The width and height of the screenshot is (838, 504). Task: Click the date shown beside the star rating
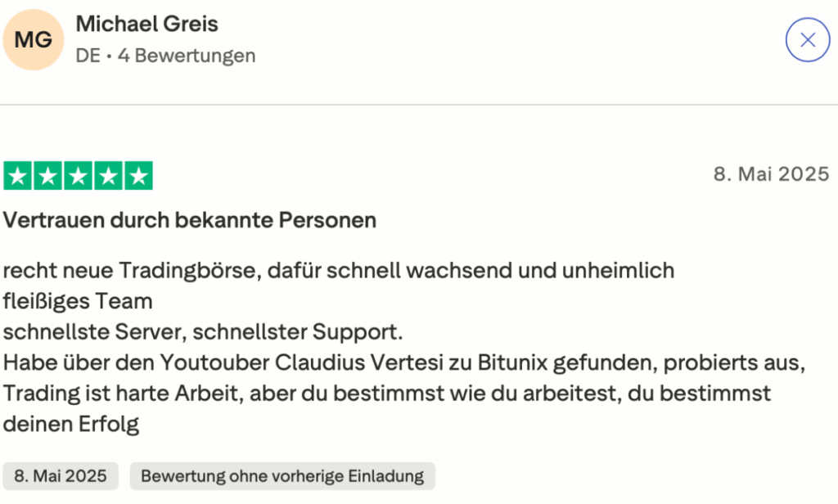click(770, 173)
